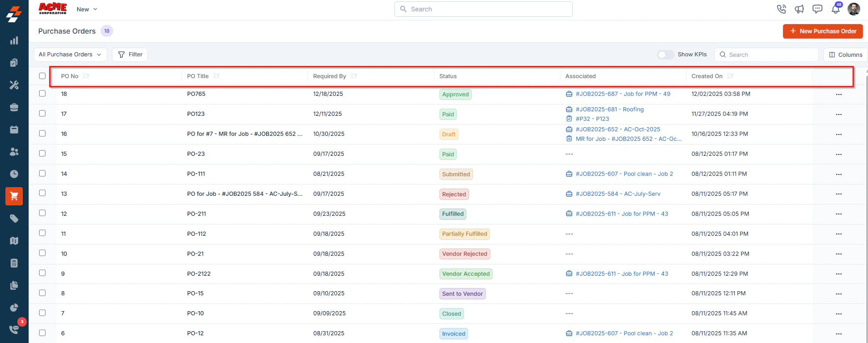Select the checkbox for PO No 15
The image size is (868, 343).
pos(42,154)
